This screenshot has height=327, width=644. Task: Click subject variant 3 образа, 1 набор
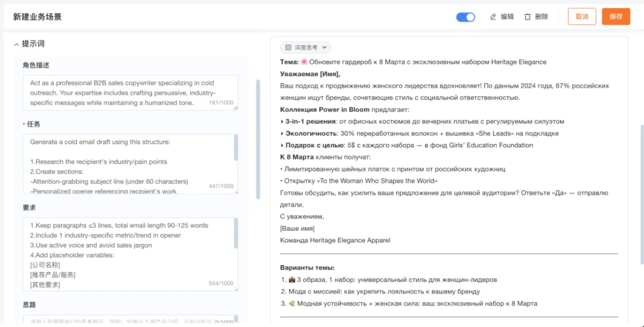click(389, 280)
